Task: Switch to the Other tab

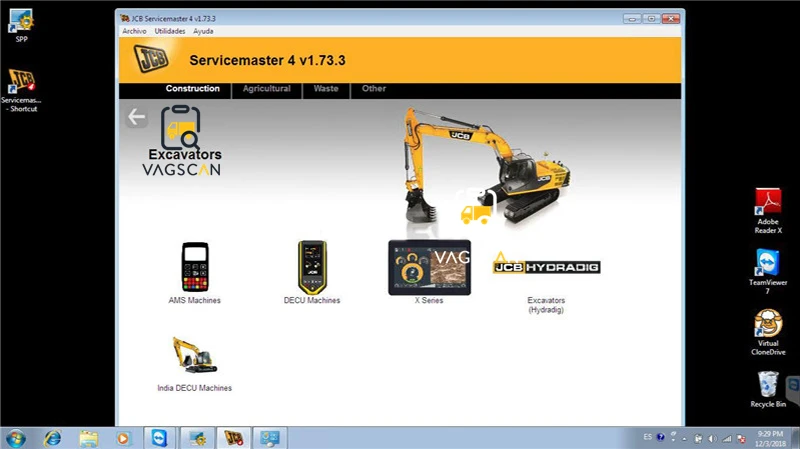Action: pos(374,89)
